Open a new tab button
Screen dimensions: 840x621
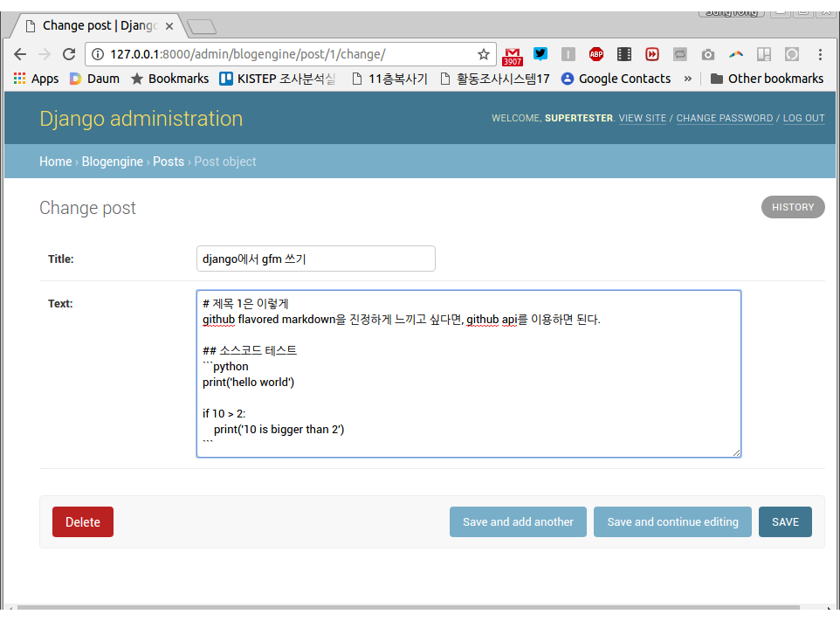(x=202, y=26)
